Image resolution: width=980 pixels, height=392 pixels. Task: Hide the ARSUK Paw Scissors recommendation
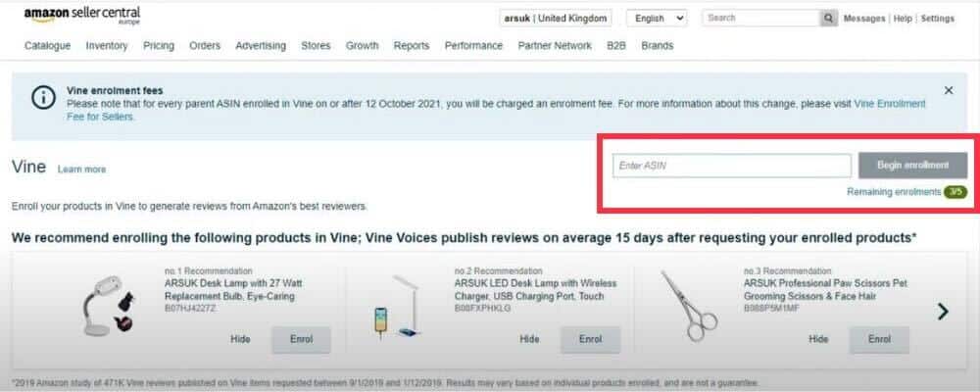tap(818, 339)
